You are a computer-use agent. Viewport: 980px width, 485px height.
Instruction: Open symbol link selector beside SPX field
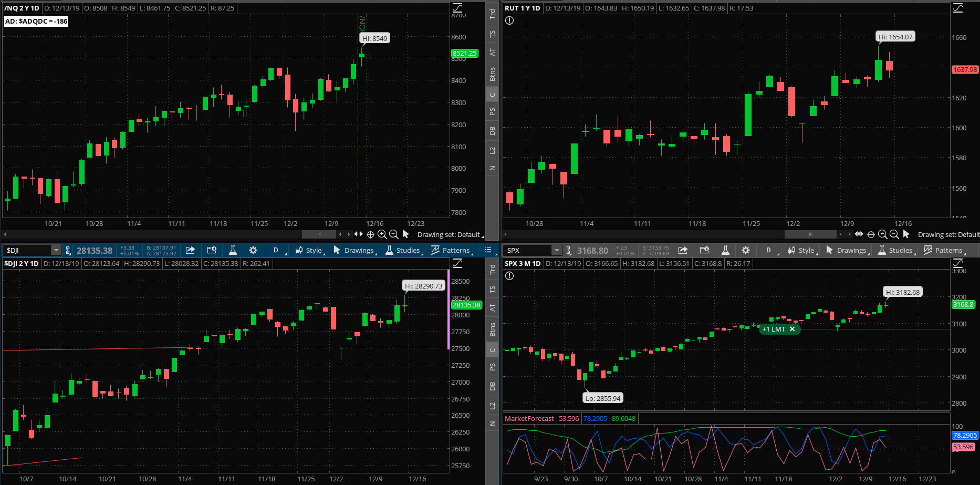coord(569,250)
